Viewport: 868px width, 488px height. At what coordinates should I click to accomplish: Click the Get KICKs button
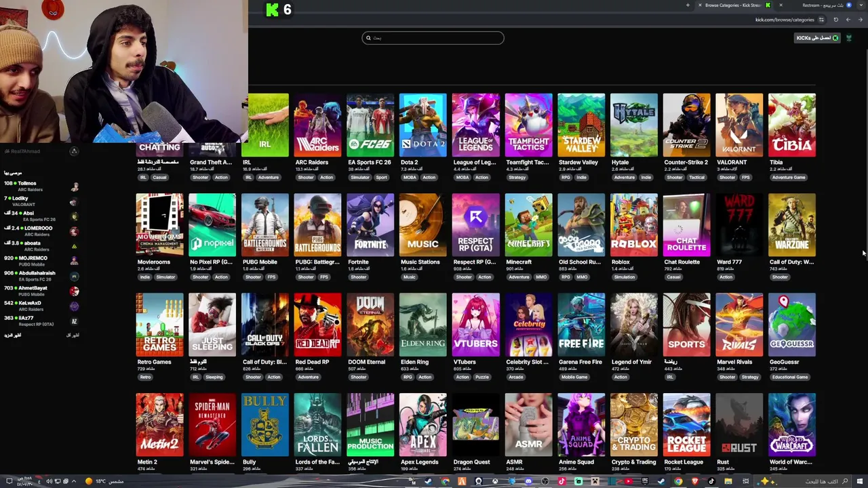point(817,38)
